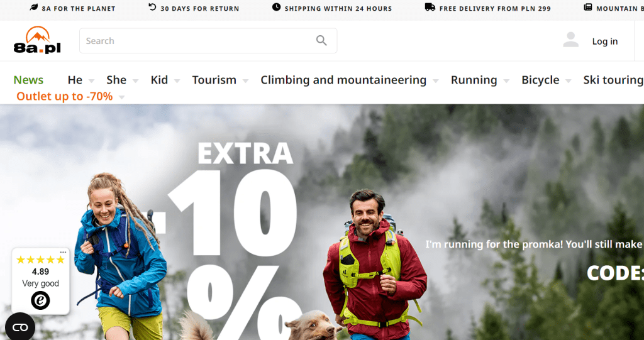The width and height of the screenshot is (644, 340).
Task: Click the Free delivery from PLN 299 text
Action: coord(495,9)
